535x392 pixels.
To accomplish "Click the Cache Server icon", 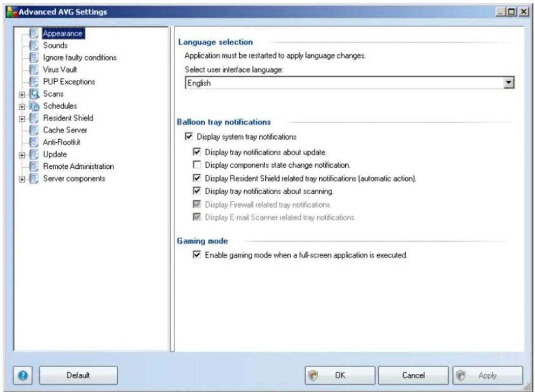I will (x=34, y=130).
